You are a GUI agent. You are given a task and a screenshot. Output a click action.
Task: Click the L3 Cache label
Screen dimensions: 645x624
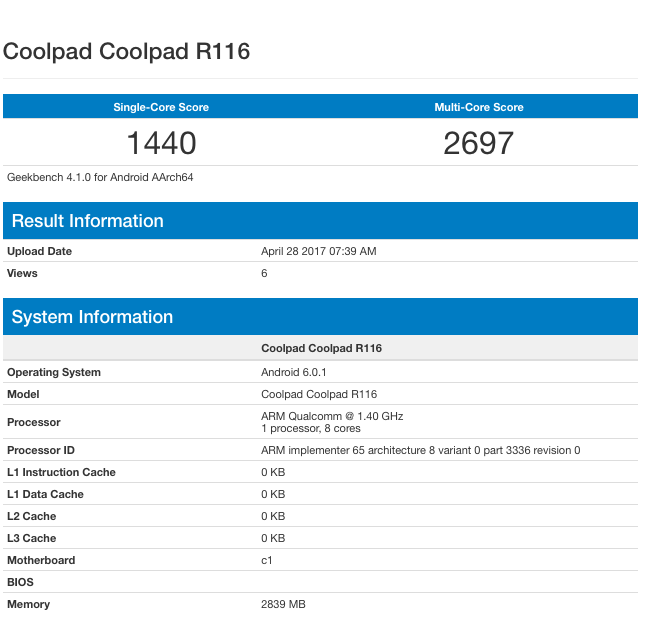pos(31,538)
